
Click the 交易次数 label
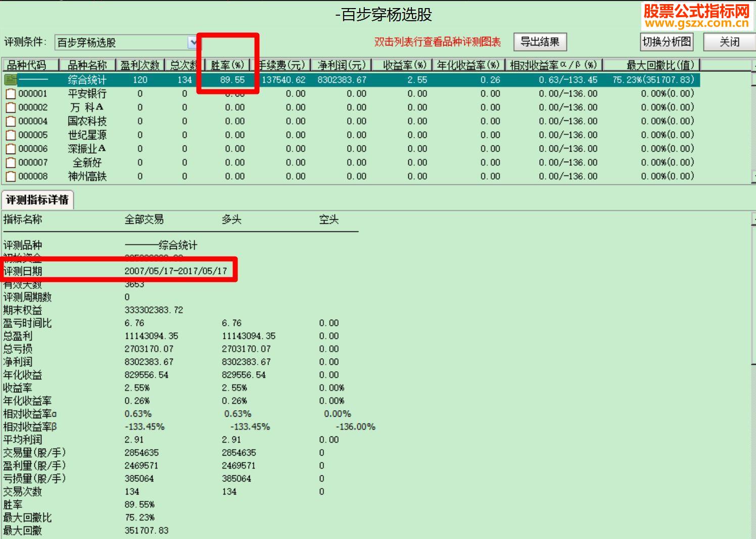pos(23,492)
